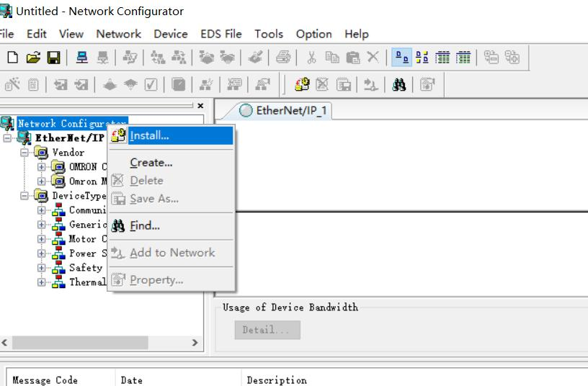The height and width of the screenshot is (386, 588).
Task: Click the Connect to network toolbar icon
Action: (x=83, y=58)
